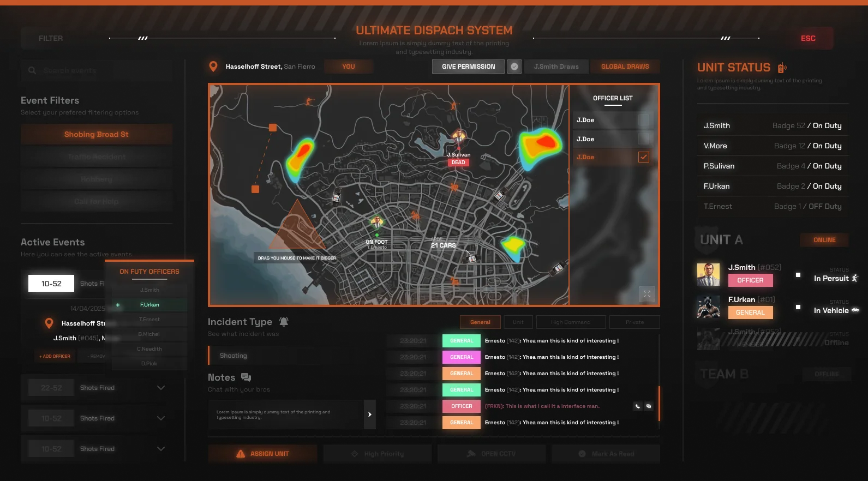Click the J.Sulivan officer marker on the map
The height and width of the screenshot is (481, 868).
coord(458,137)
